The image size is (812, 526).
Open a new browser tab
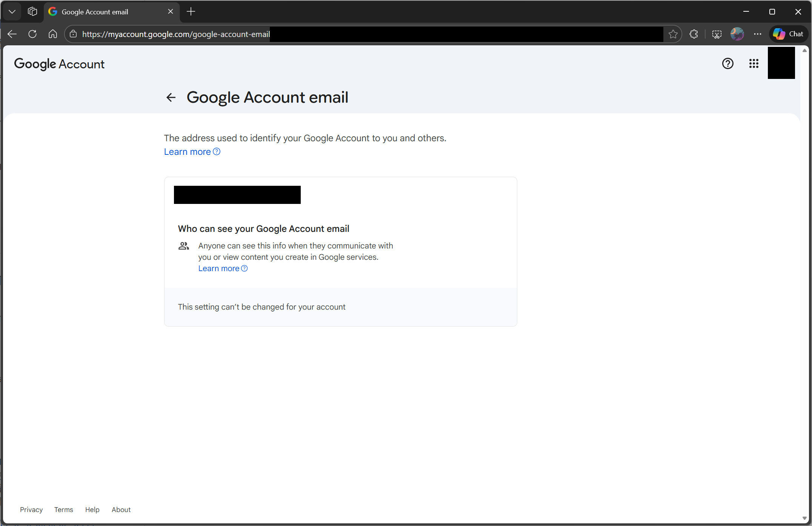[x=191, y=12]
